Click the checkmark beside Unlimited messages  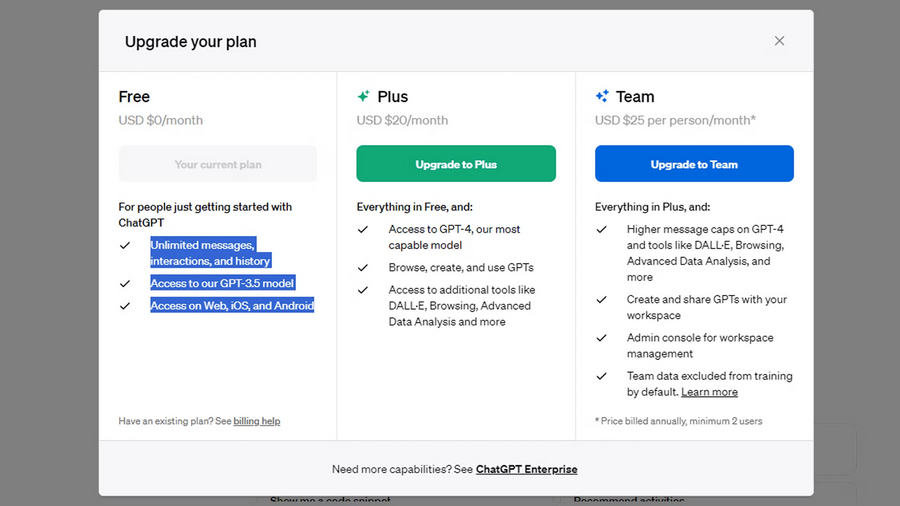pyautogui.click(x=125, y=246)
